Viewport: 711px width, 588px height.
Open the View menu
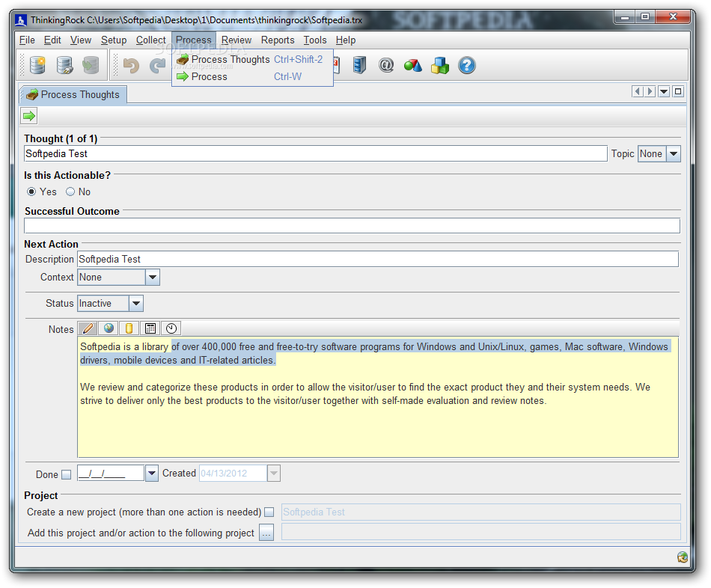tap(81, 40)
